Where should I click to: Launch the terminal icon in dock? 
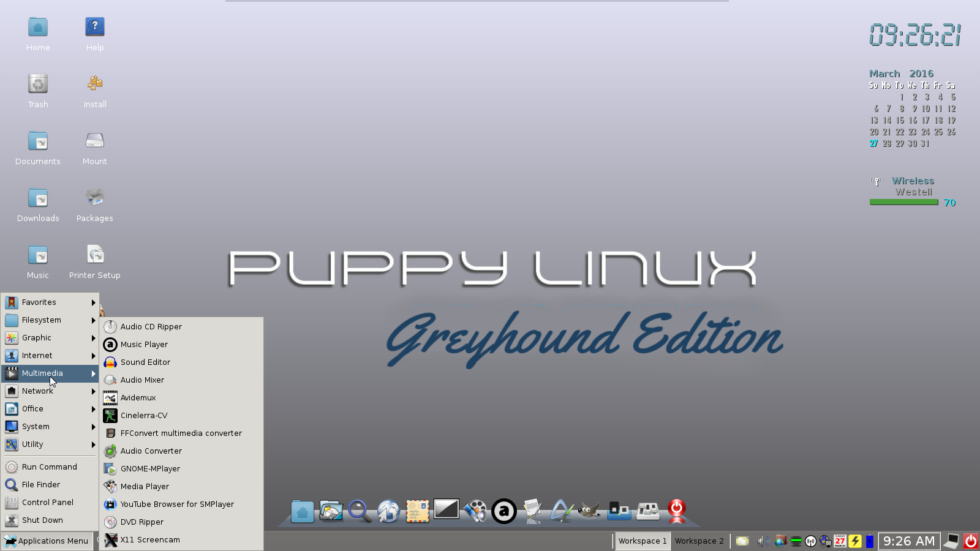point(447,509)
